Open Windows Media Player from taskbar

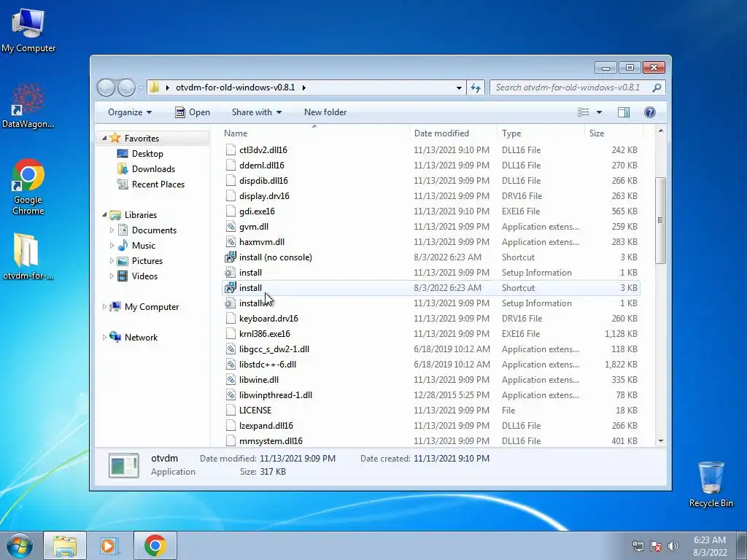[109, 545]
